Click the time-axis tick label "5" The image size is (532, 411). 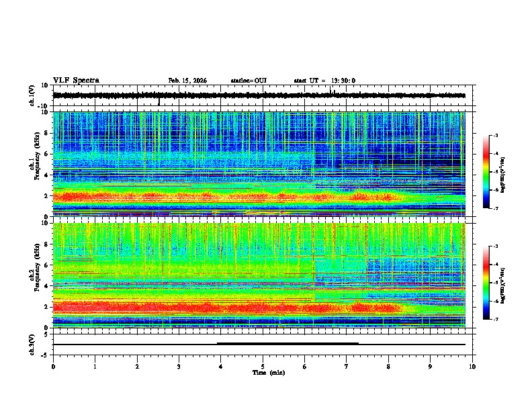[x=263, y=367]
